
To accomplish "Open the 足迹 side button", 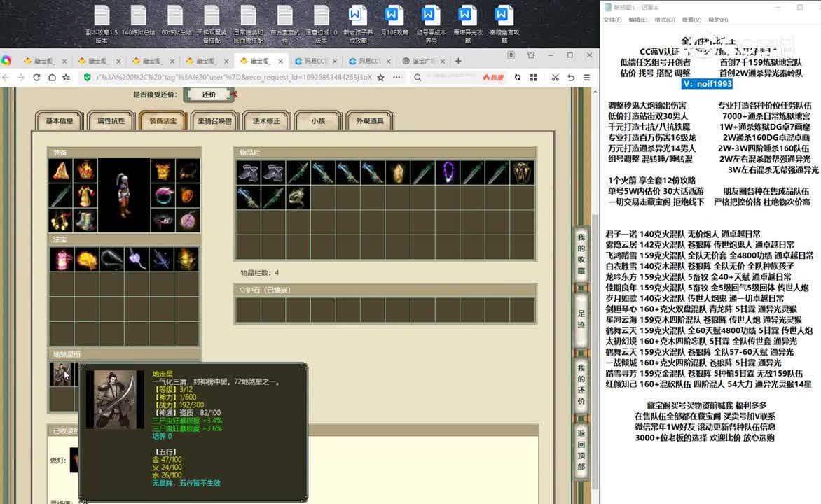I will click(581, 319).
